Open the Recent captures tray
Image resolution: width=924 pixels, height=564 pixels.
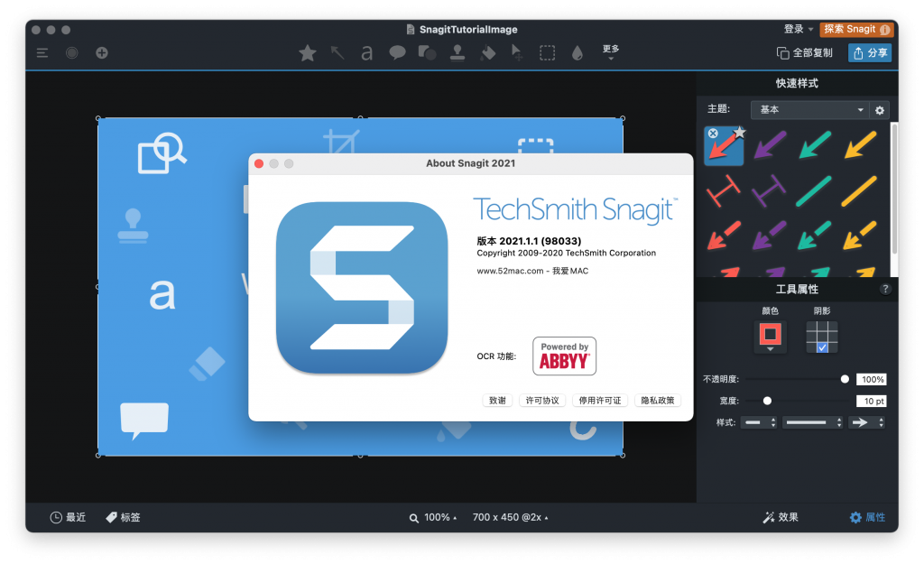pyautogui.click(x=68, y=517)
